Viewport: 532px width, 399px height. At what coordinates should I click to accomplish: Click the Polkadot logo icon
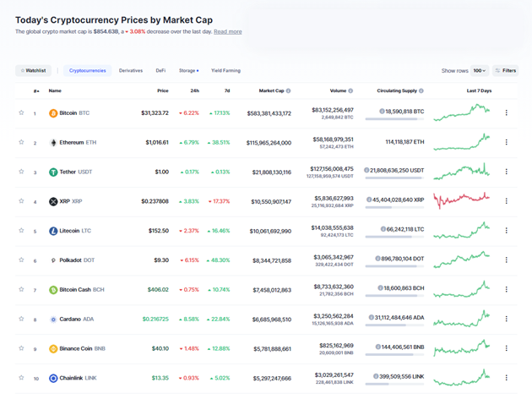(53, 260)
